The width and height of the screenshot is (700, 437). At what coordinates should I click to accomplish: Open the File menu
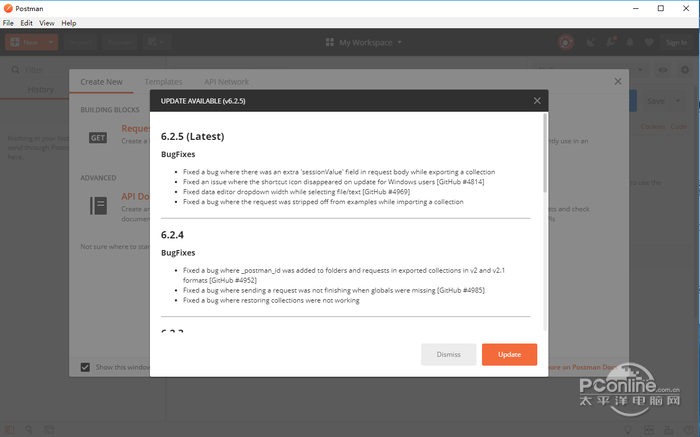coord(8,23)
